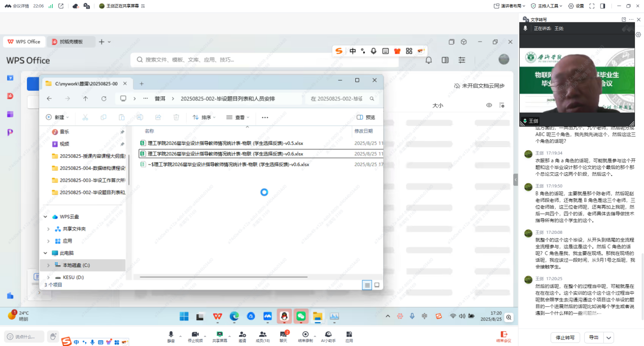Open the 演讲者布局 layout dropdown
Viewport: 644px width, 346px height.
[510, 6]
